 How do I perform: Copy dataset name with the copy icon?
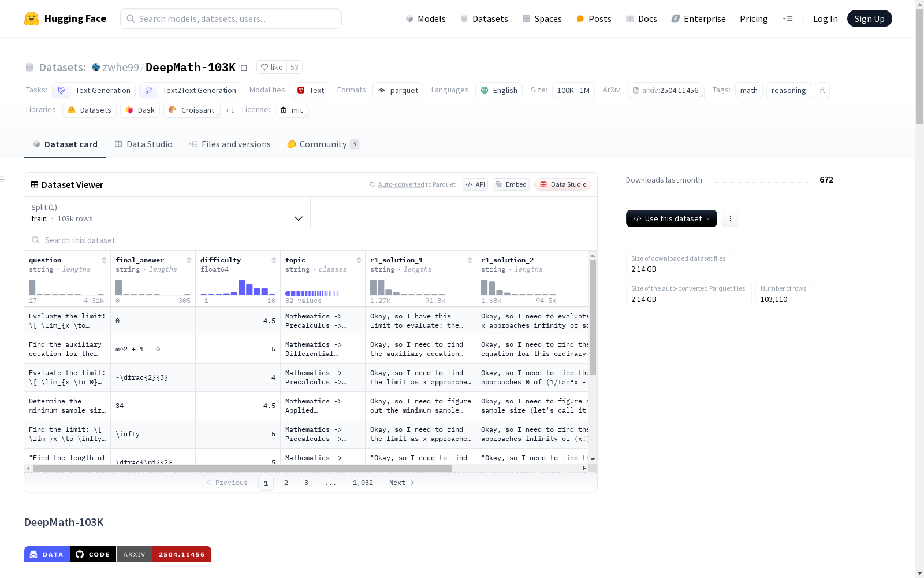(x=244, y=67)
